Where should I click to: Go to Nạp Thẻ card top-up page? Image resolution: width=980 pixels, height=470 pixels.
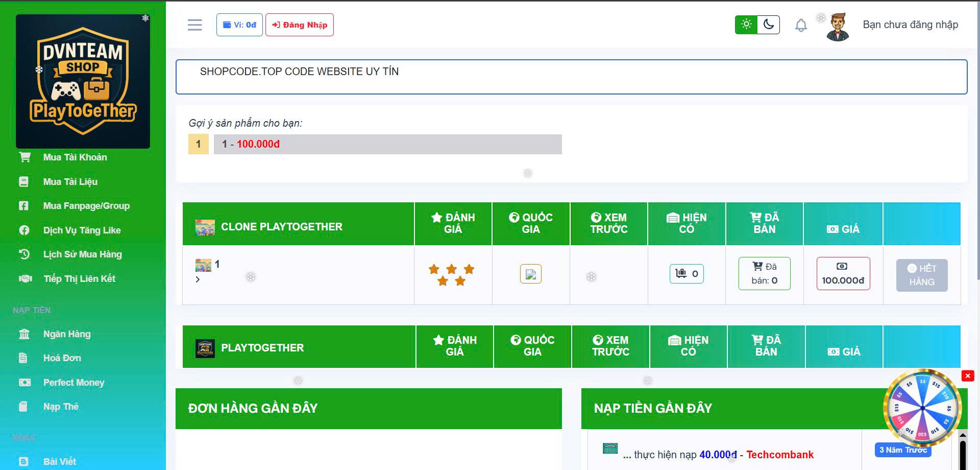click(x=61, y=407)
